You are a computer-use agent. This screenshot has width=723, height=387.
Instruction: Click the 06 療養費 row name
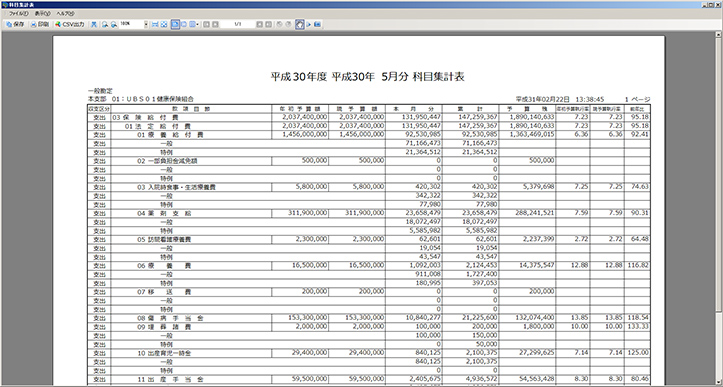[164, 265]
